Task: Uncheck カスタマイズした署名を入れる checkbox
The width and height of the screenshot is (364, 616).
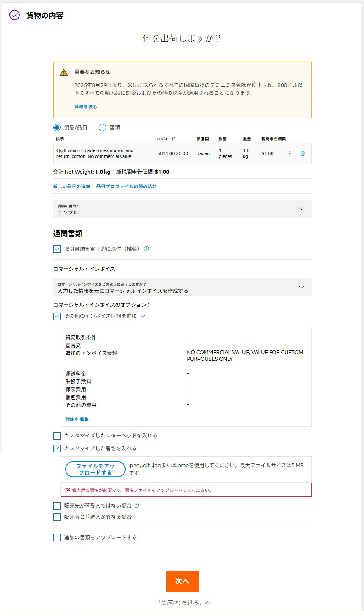Action: click(57, 449)
